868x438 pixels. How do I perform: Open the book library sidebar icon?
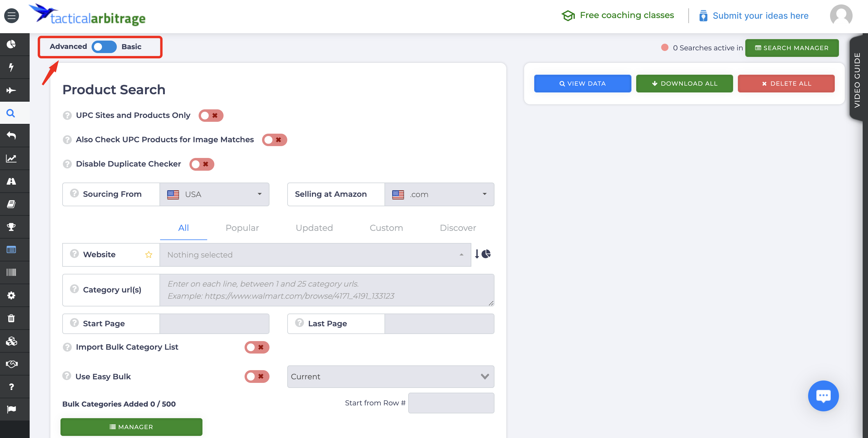point(12,204)
